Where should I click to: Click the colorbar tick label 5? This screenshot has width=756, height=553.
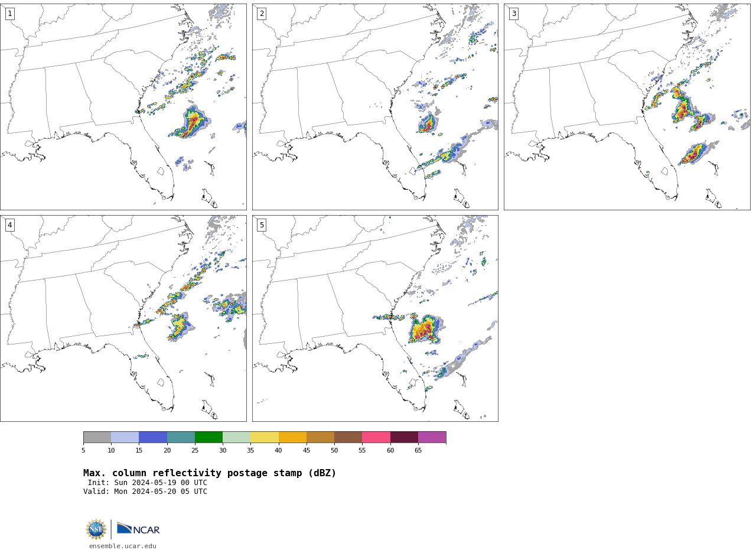83,451
